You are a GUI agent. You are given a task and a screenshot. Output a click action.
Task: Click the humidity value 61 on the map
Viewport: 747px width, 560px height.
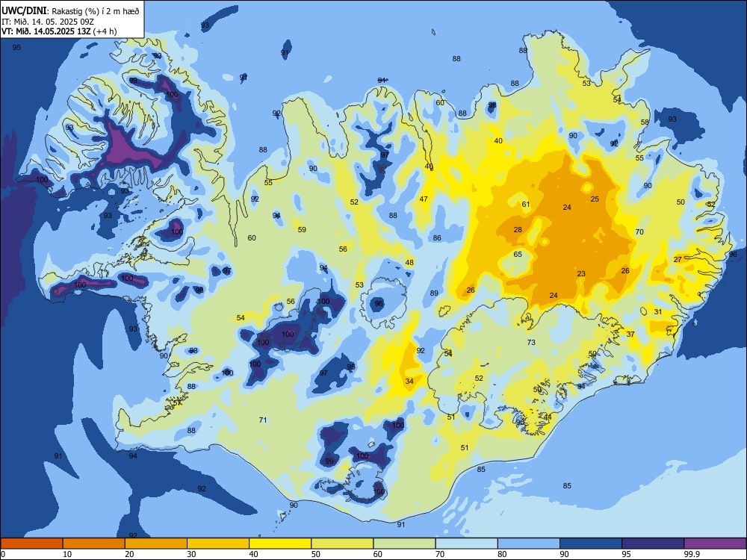pos(525,205)
